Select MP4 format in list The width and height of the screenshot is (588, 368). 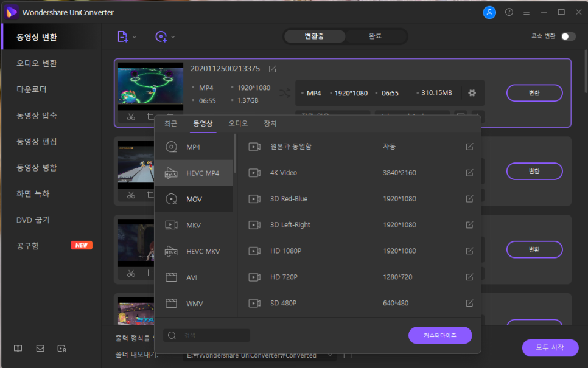tap(194, 147)
